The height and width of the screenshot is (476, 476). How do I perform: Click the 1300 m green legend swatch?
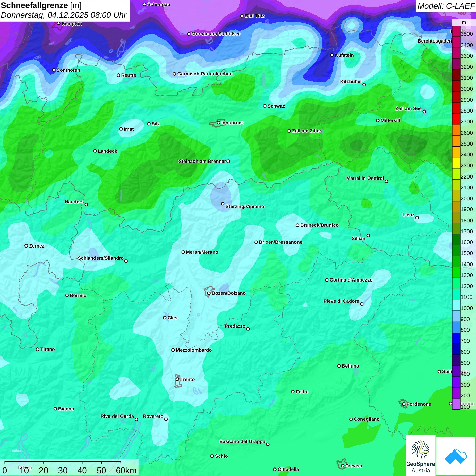[456, 273]
